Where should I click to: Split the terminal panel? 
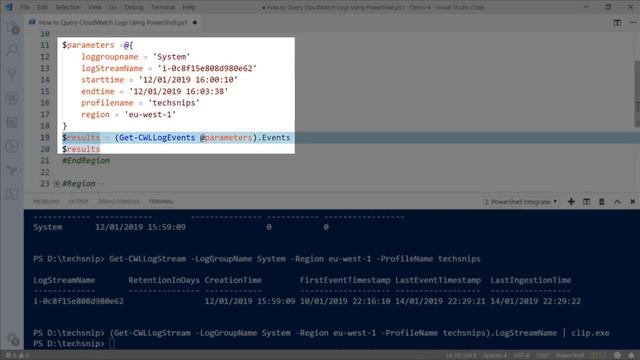(587, 202)
